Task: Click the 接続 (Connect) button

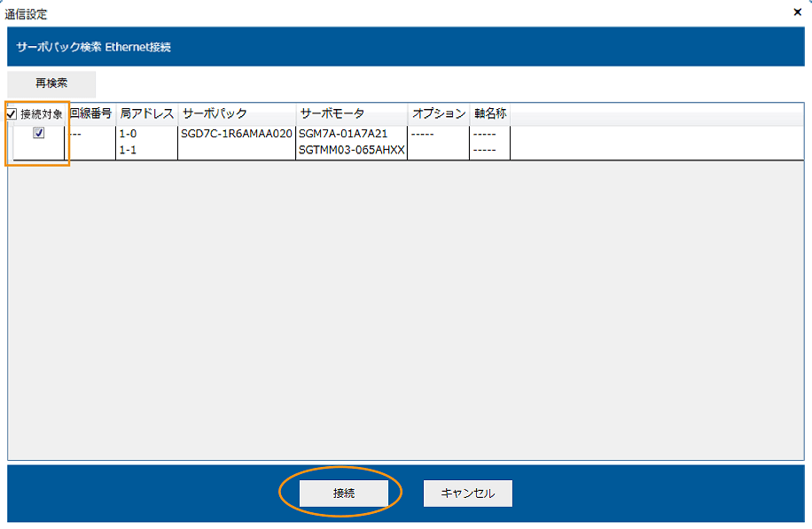Action: click(344, 494)
